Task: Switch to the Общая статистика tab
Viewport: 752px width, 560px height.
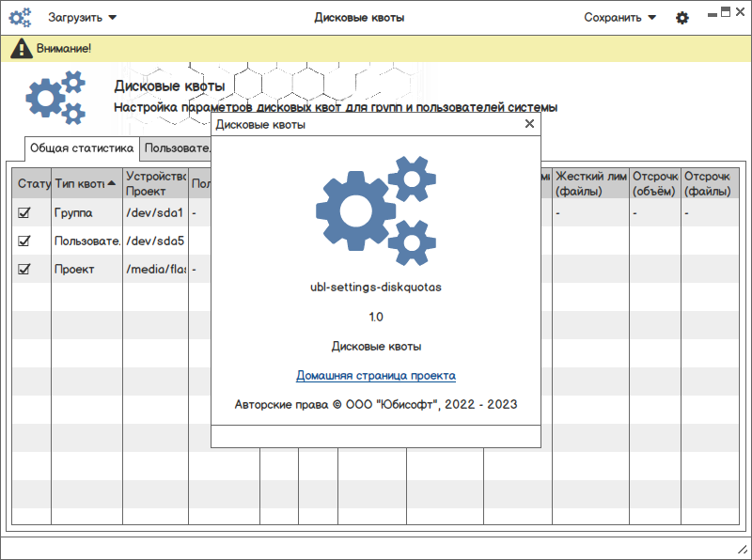Action: pos(82,148)
